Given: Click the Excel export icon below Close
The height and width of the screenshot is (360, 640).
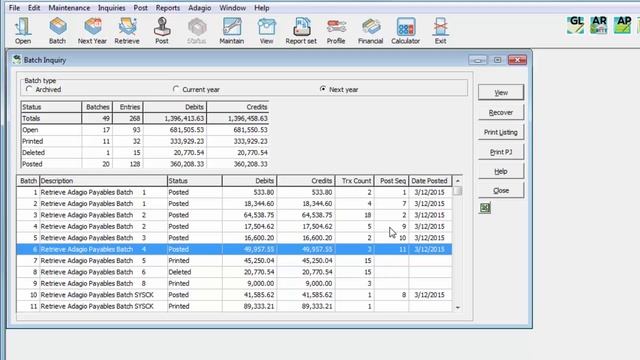Looking at the screenshot, I should click(485, 208).
